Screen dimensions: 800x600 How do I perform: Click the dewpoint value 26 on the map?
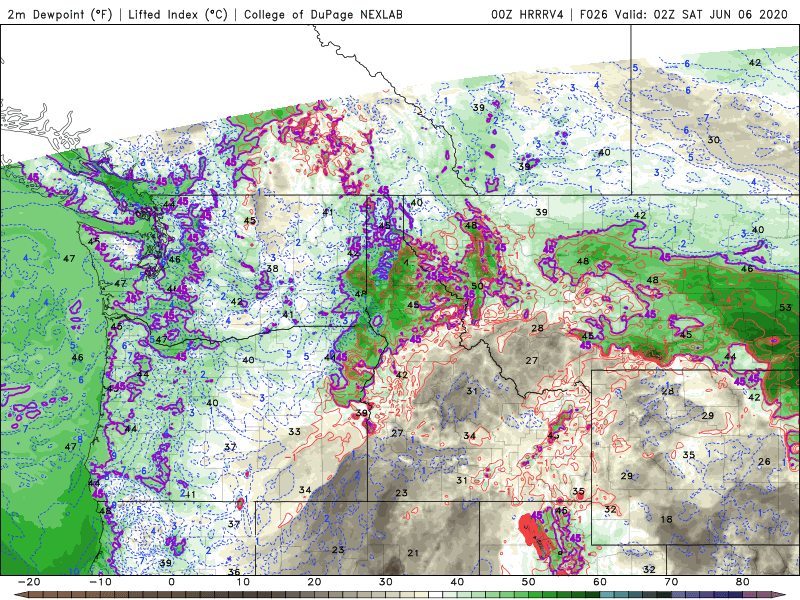(764, 462)
